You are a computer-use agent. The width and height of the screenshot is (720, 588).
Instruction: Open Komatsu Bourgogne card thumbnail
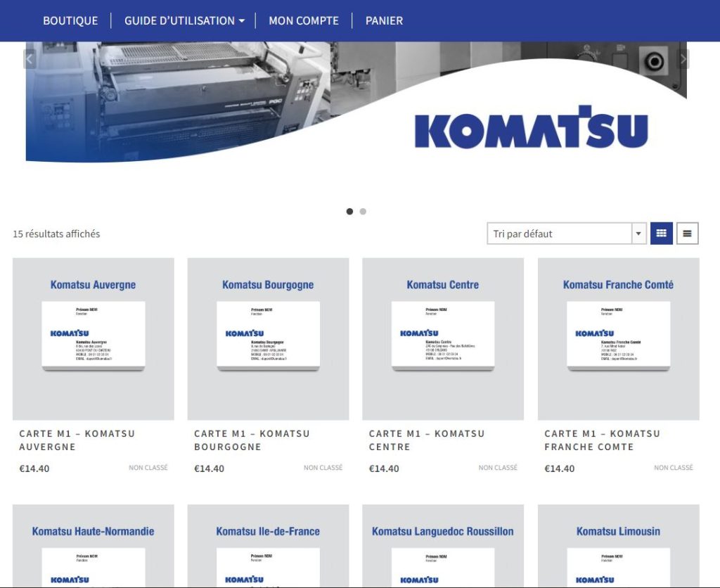coord(268,339)
